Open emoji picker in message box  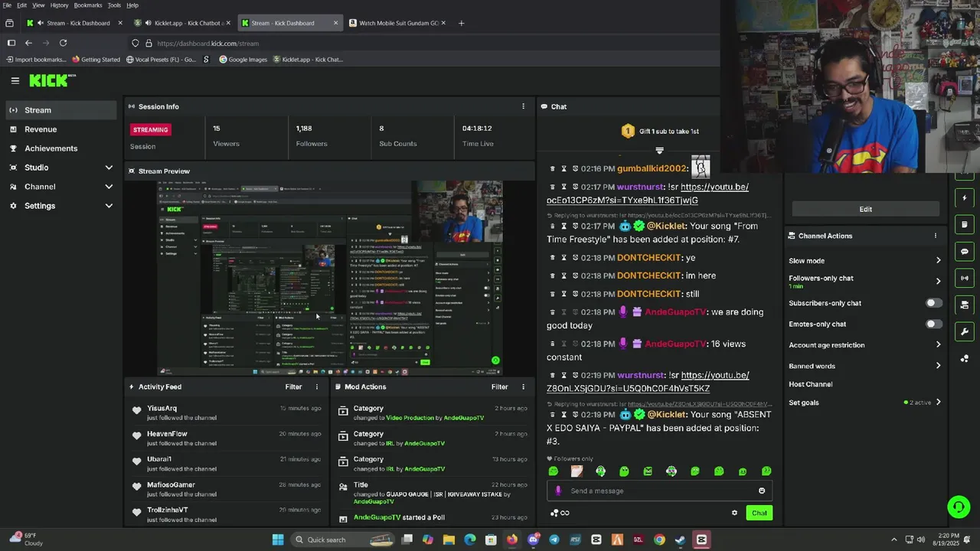point(762,491)
